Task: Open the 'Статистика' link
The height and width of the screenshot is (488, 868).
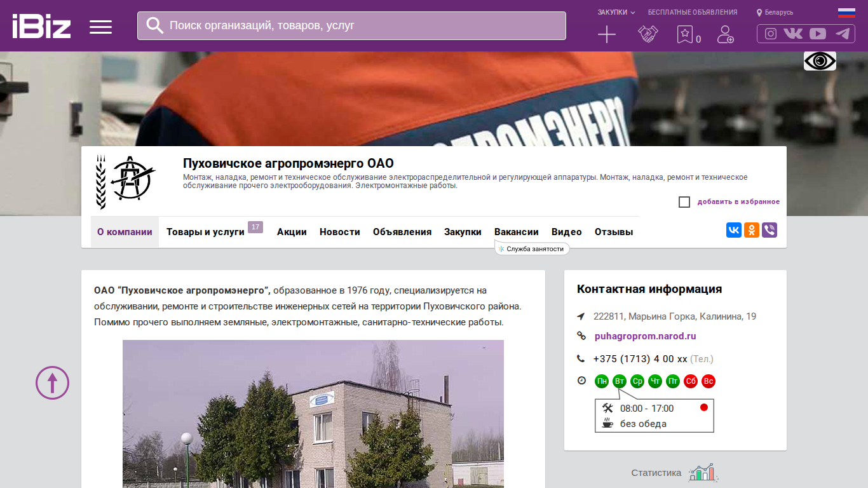Action: pyautogui.click(x=656, y=473)
